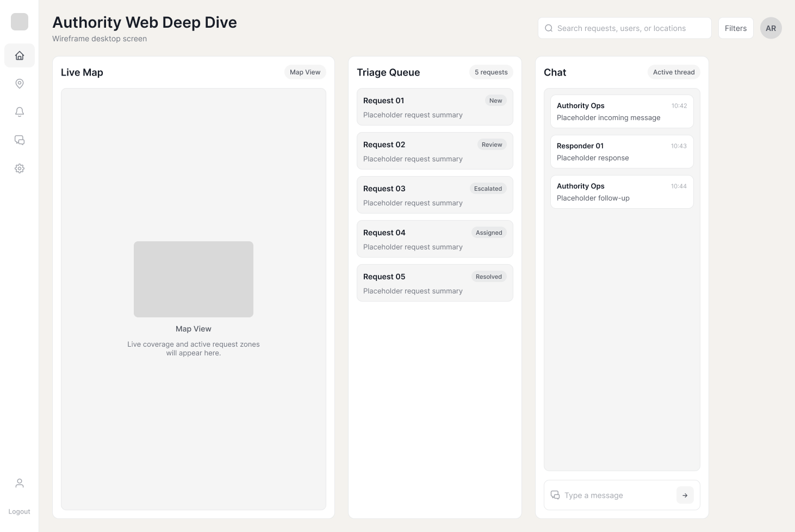The width and height of the screenshot is (795, 532).
Task: Click the Assigned status tag
Action: coord(489,233)
